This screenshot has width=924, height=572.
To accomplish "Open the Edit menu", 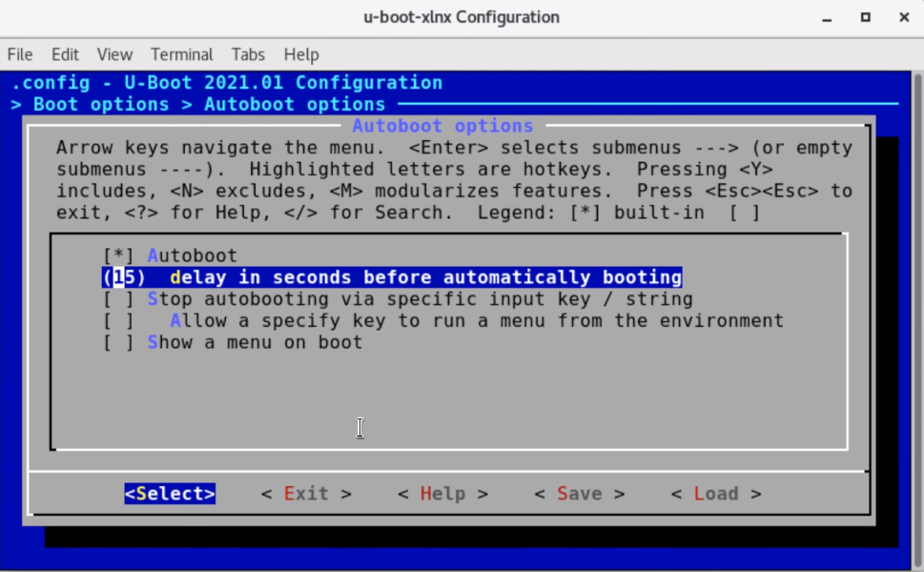I will (x=65, y=54).
